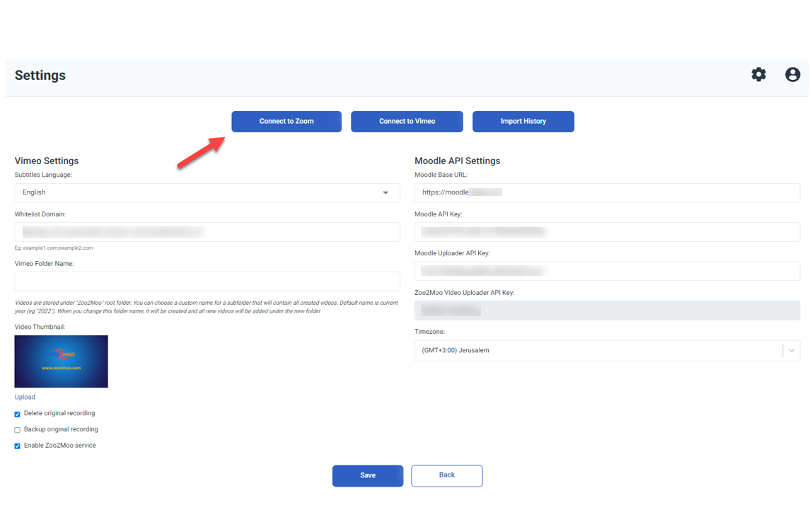Save the settings

click(x=368, y=475)
